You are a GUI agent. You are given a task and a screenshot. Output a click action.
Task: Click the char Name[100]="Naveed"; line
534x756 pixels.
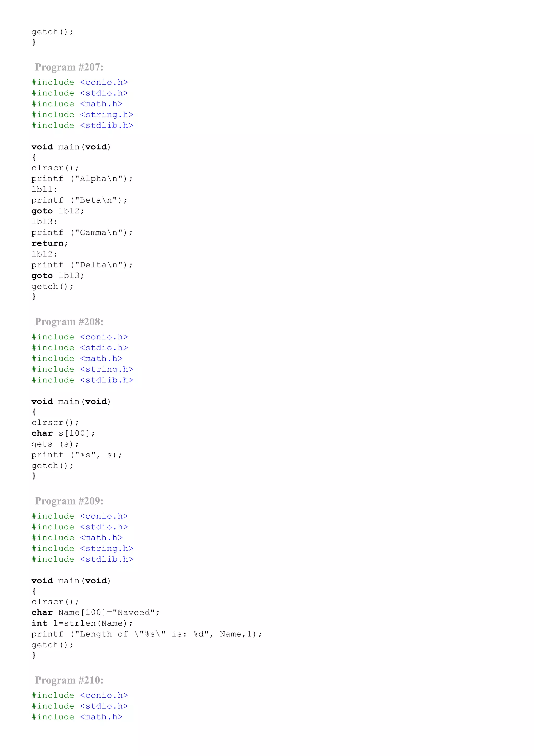pos(95,613)
